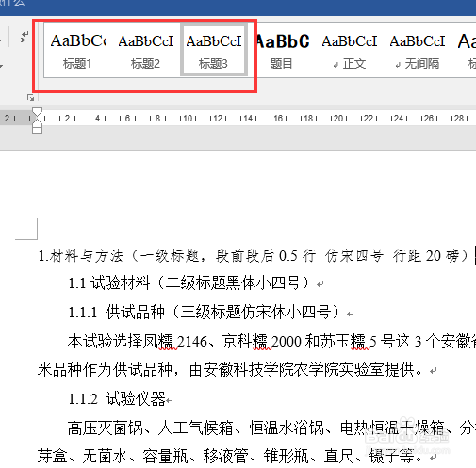Click the first-line indent marker on ruler
The width and height of the screenshot is (476, 468).
pos(37,112)
